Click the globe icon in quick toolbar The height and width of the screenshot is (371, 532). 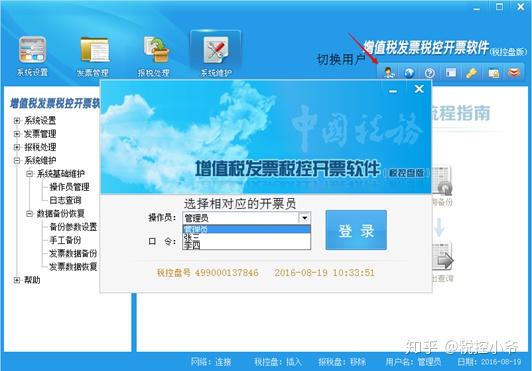[x=409, y=72]
